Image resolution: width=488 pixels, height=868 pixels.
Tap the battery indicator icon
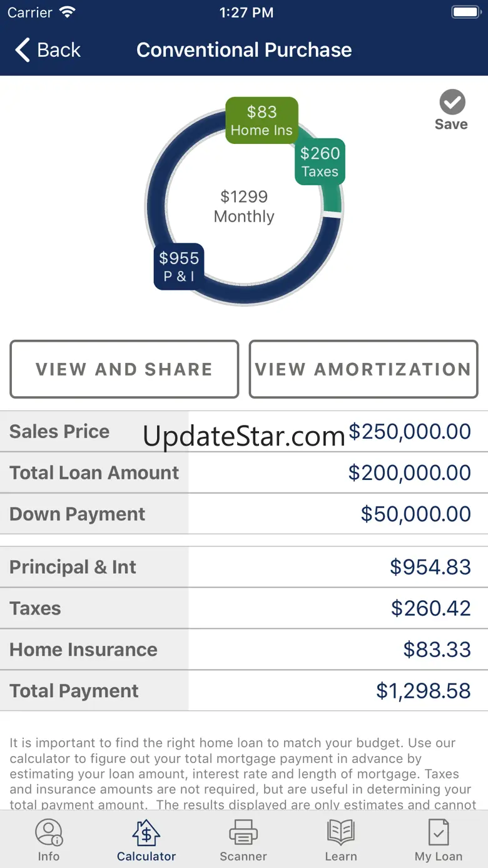[x=465, y=13]
